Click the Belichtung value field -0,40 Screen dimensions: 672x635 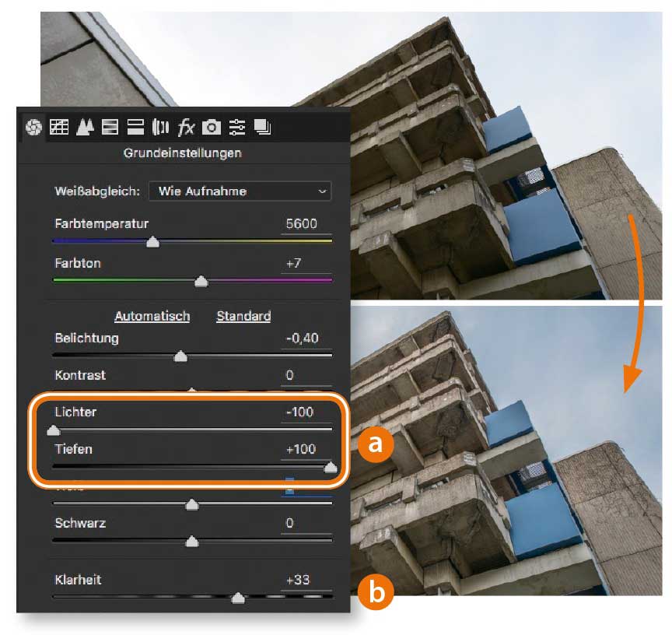306,339
